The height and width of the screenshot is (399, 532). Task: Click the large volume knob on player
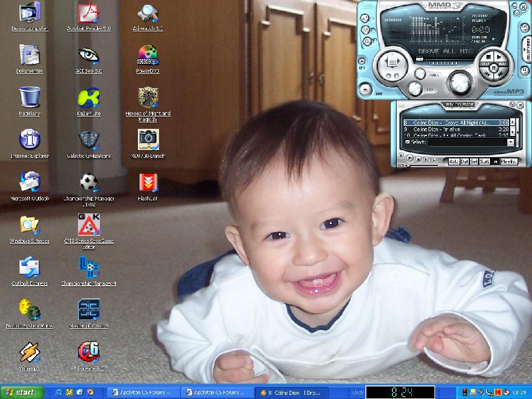460,83
